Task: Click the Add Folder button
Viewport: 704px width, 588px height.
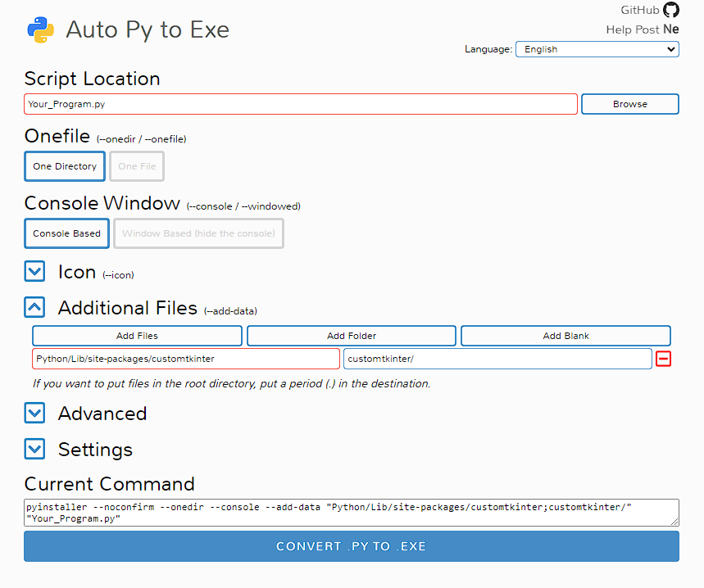Action: click(x=352, y=336)
